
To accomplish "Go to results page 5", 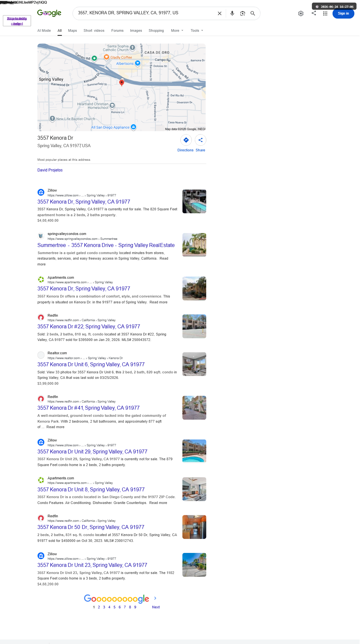I will [114, 607].
